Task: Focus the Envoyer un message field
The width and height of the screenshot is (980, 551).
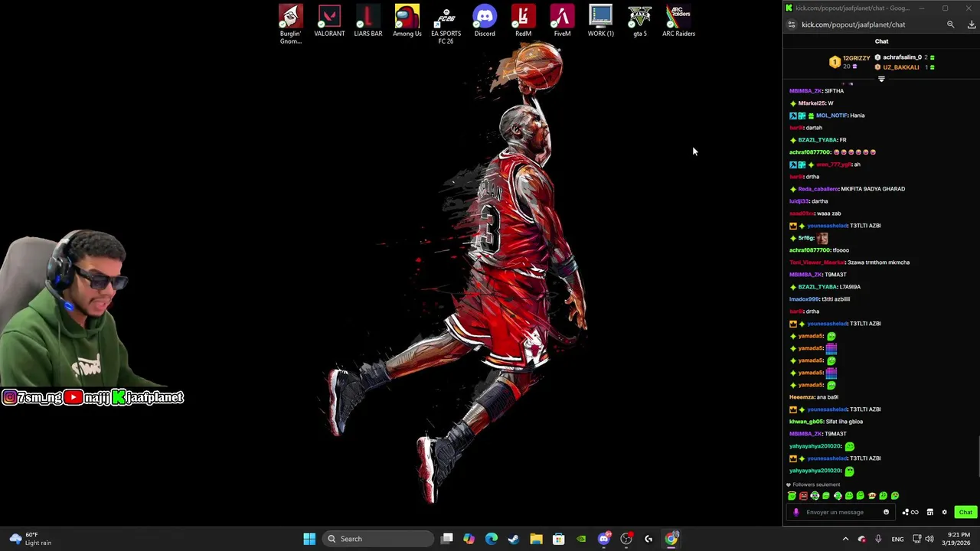Action: click(841, 513)
